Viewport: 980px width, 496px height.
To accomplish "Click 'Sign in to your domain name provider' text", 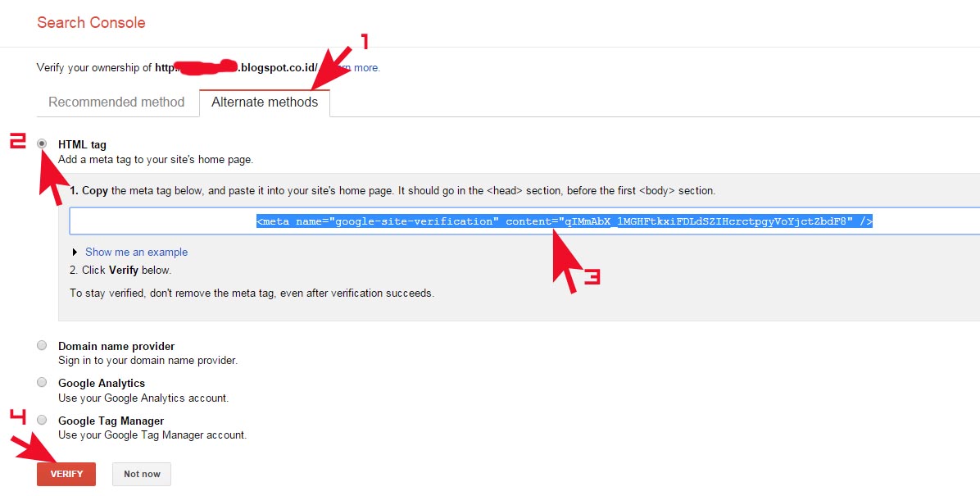I will 147,360.
